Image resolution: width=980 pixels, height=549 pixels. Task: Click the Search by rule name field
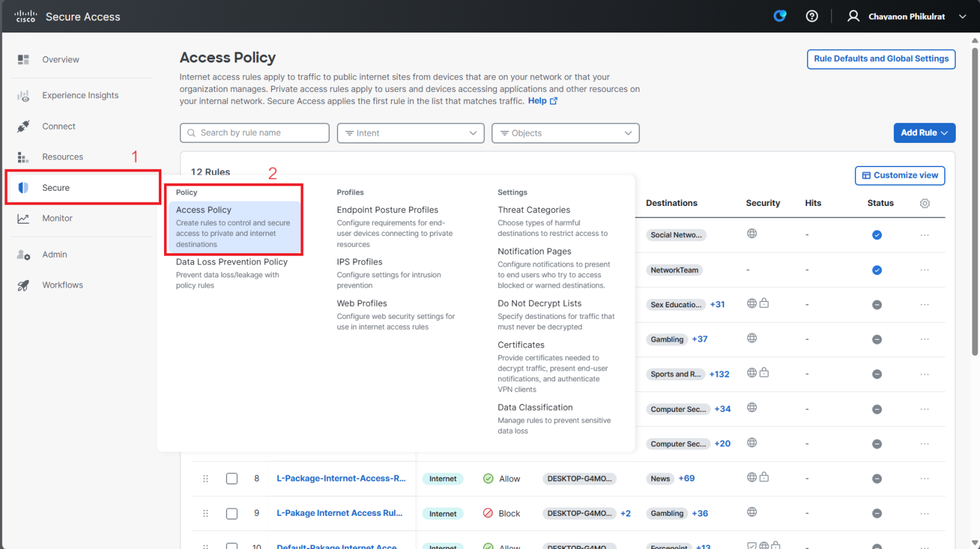point(254,133)
